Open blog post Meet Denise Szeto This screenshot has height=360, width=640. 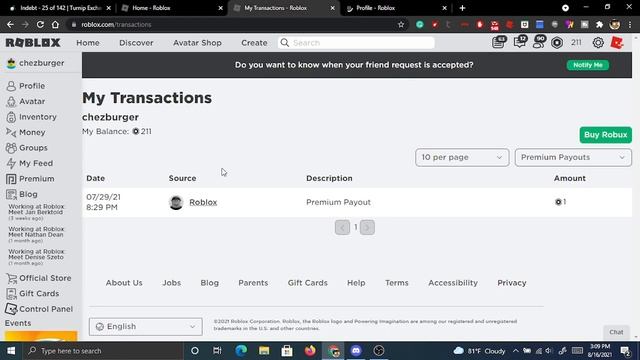[36, 254]
